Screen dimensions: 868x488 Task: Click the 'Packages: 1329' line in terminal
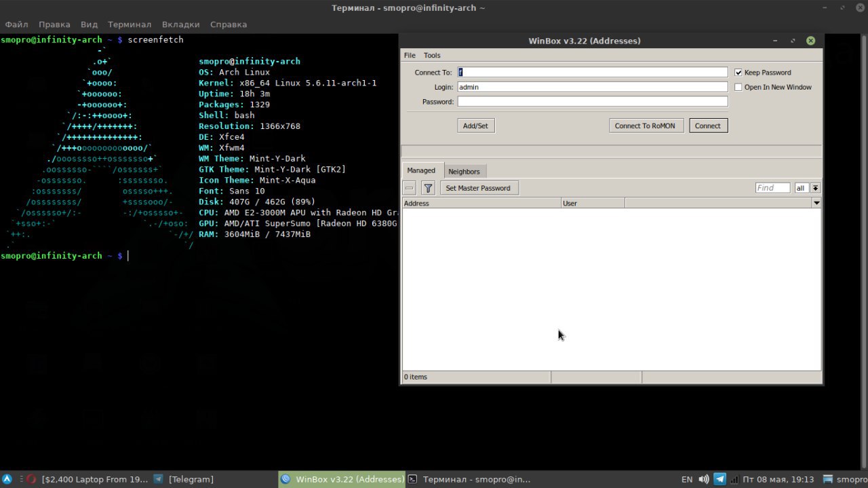coord(234,105)
